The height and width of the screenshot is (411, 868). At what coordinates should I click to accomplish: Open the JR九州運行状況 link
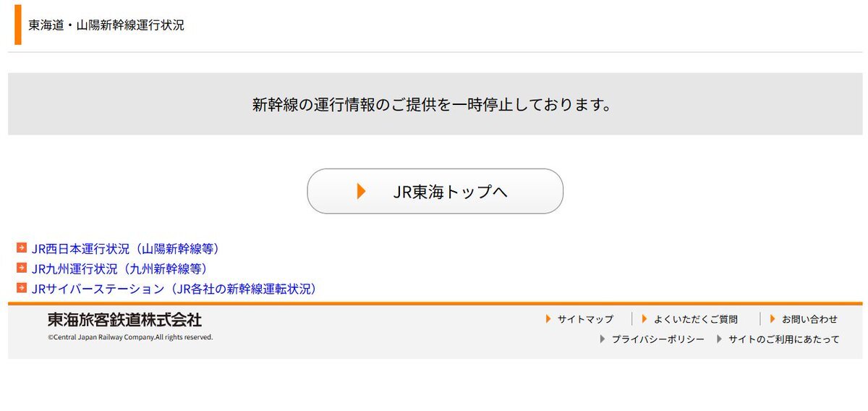point(119,268)
